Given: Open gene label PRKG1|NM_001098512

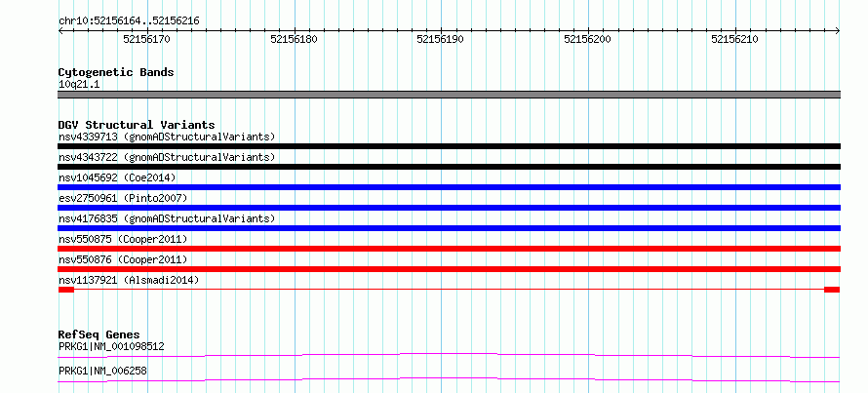Looking at the screenshot, I should [x=111, y=346].
